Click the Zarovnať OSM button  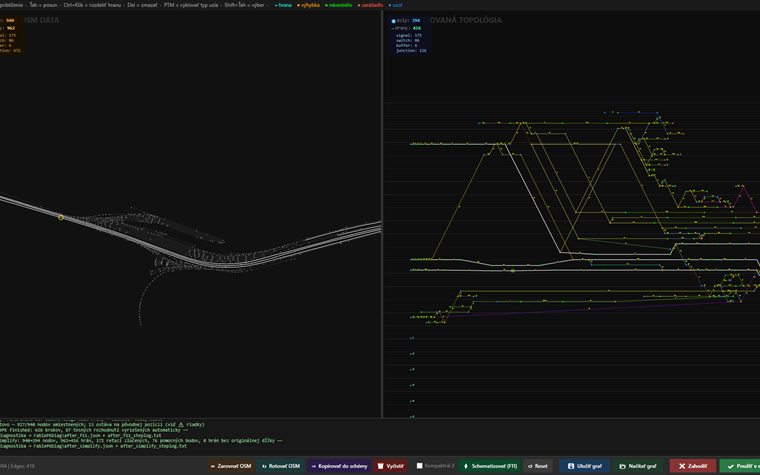pos(231,466)
